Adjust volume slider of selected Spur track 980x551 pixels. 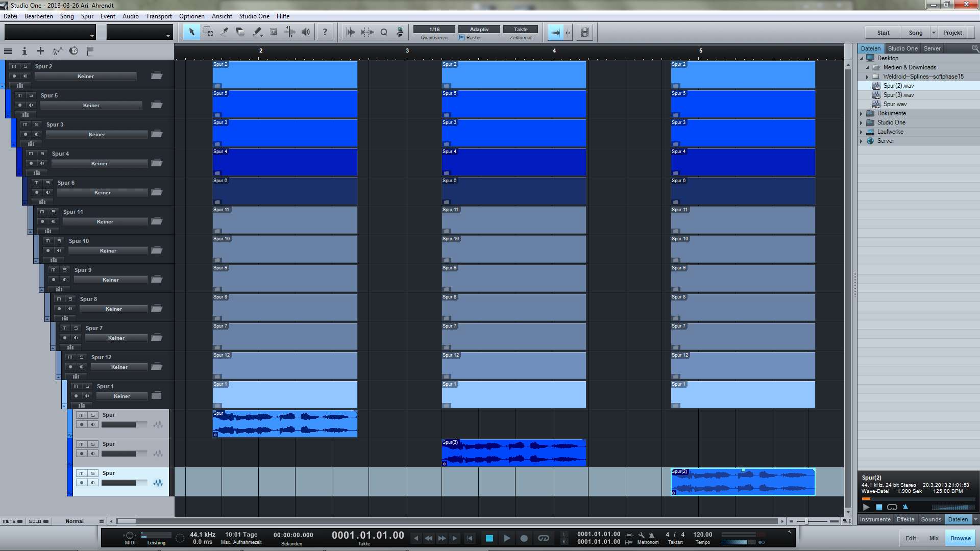pos(125,483)
